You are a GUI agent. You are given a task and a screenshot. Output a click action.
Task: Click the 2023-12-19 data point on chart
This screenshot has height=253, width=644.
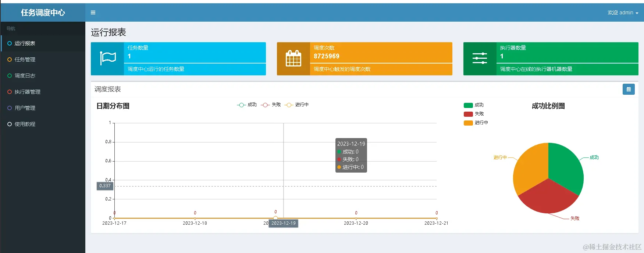[275, 218]
